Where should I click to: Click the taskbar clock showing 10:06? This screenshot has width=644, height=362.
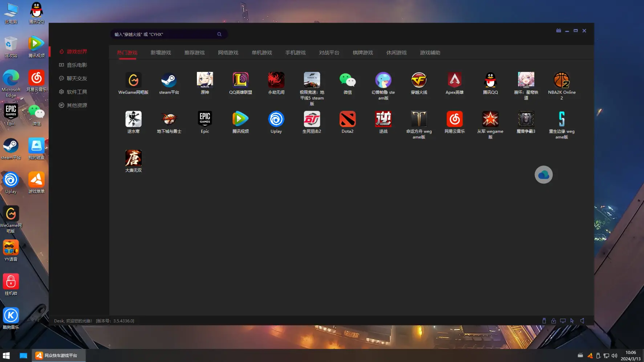pyautogui.click(x=631, y=355)
